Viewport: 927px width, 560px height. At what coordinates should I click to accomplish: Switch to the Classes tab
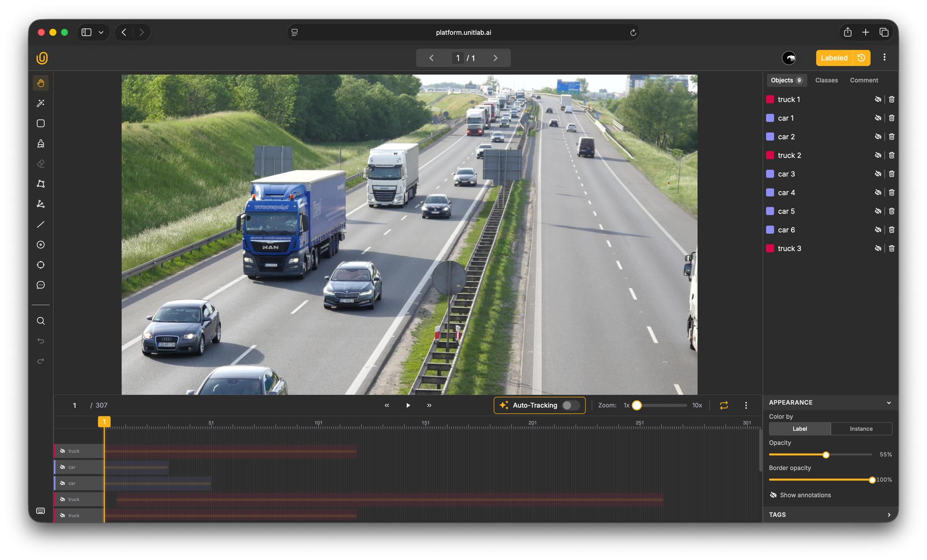(826, 80)
